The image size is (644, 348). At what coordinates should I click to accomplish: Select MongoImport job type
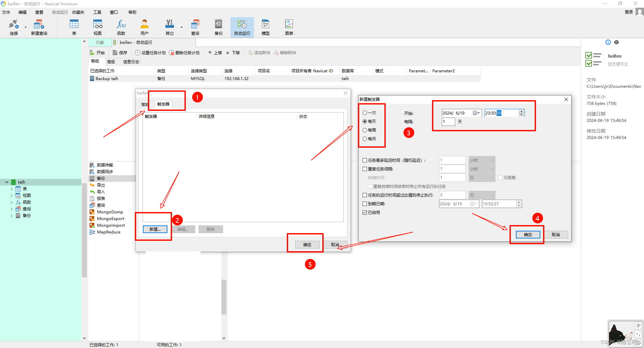click(107, 225)
